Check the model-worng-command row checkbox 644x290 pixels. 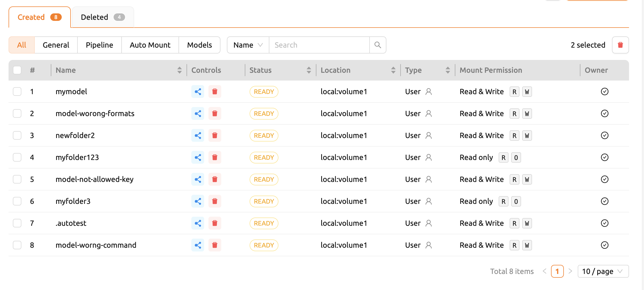pyautogui.click(x=17, y=245)
